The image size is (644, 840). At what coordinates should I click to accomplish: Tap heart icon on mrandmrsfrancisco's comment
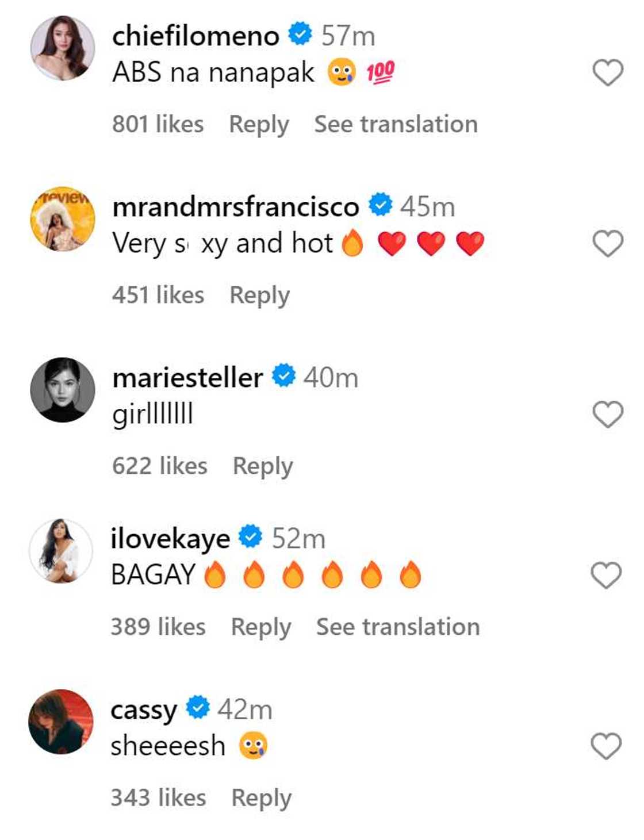click(x=608, y=244)
